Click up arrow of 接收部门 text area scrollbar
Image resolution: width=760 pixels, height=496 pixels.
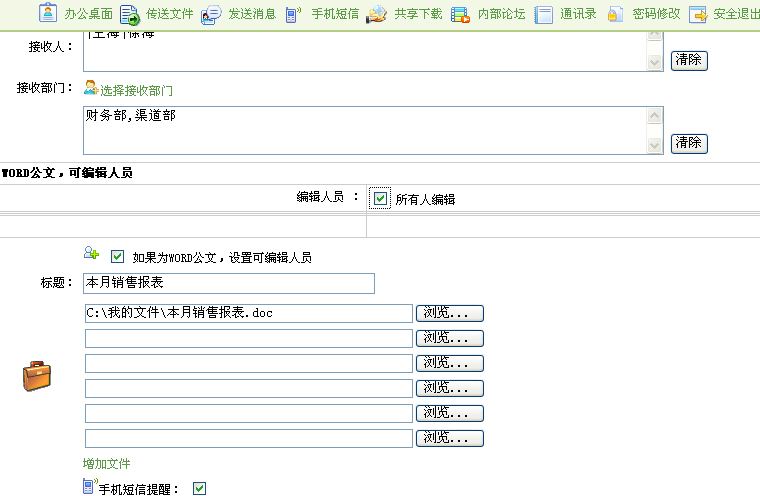[x=654, y=115]
